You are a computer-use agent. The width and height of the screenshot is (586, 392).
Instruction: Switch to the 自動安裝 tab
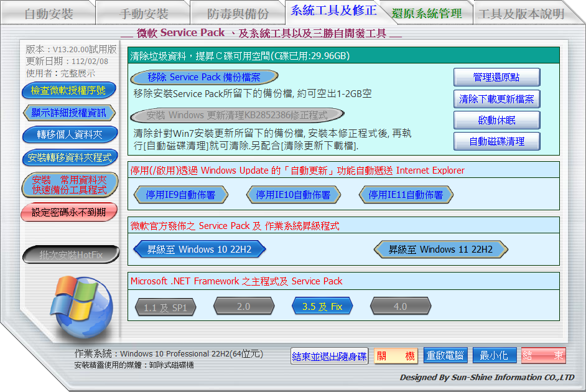[49, 14]
